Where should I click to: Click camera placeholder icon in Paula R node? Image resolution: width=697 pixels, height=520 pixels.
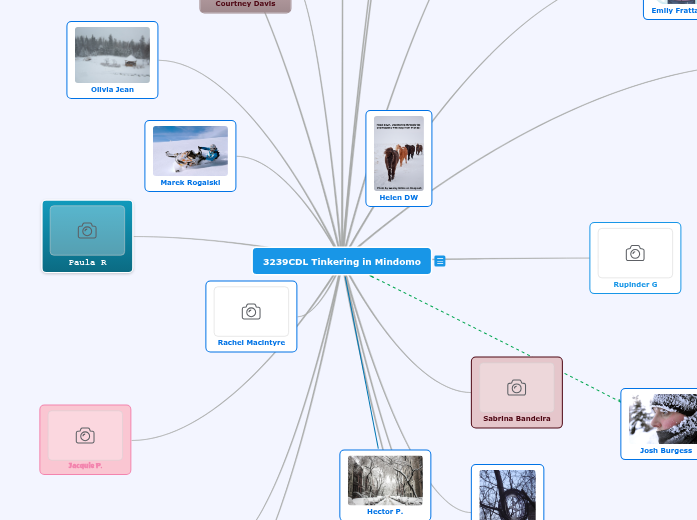coord(87,231)
